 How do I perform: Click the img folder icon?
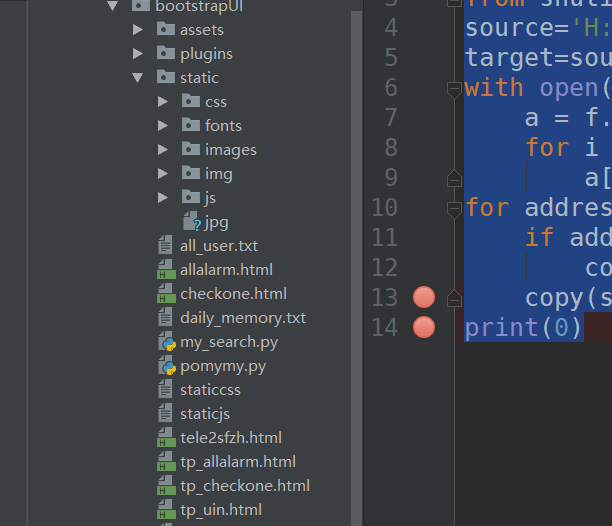click(190, 173)
